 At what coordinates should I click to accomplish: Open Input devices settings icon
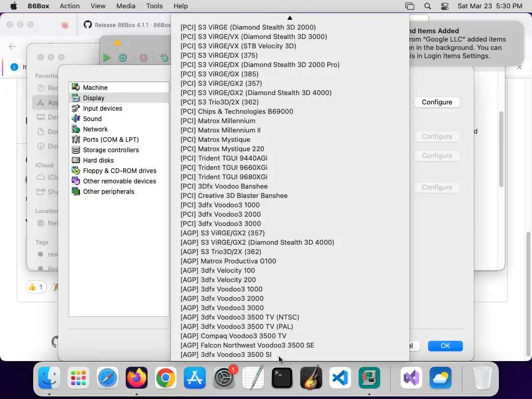click(76, 108)
